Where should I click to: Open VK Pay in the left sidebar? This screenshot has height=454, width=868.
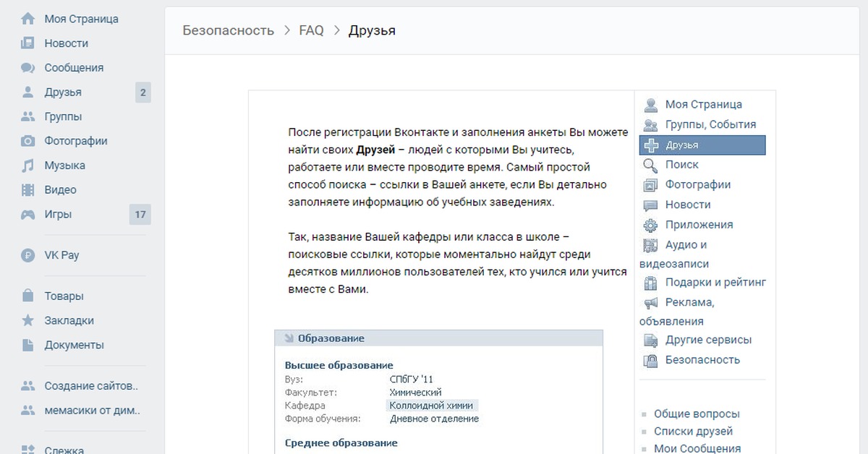click(62, 255)
